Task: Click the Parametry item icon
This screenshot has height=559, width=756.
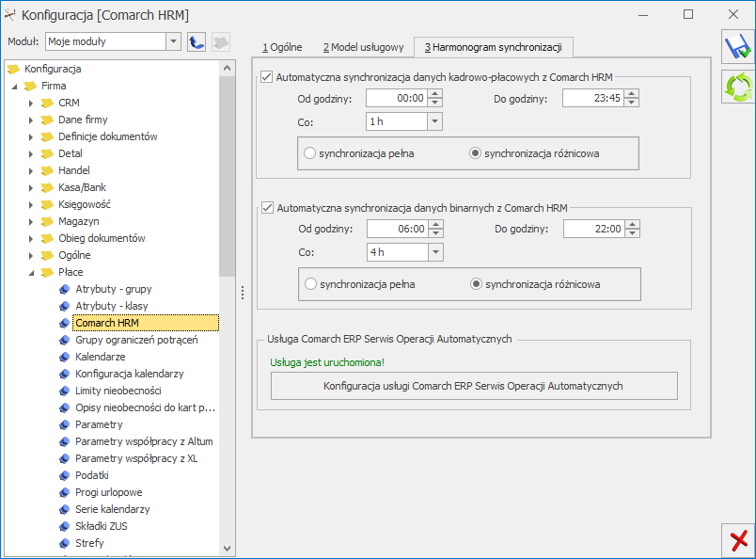Action: pos(64,424)
